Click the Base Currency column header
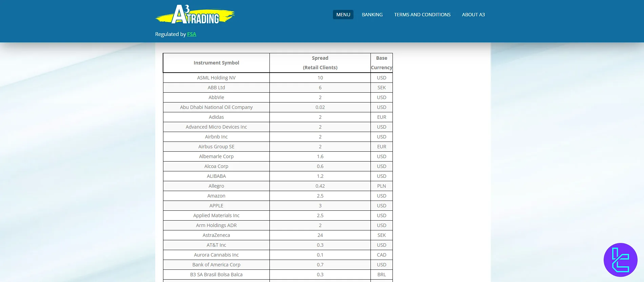This screenshot has width=644, height=282. [381, 63]
